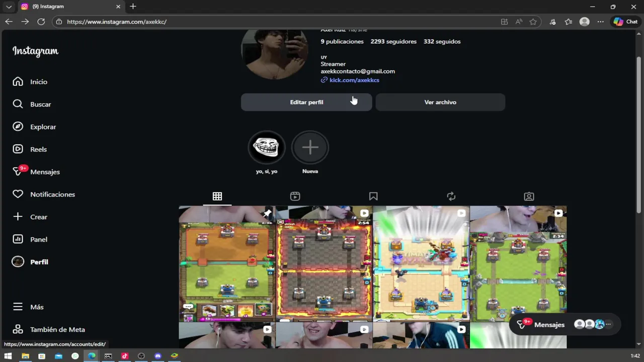Open Copilot Chat

(625, 22)
